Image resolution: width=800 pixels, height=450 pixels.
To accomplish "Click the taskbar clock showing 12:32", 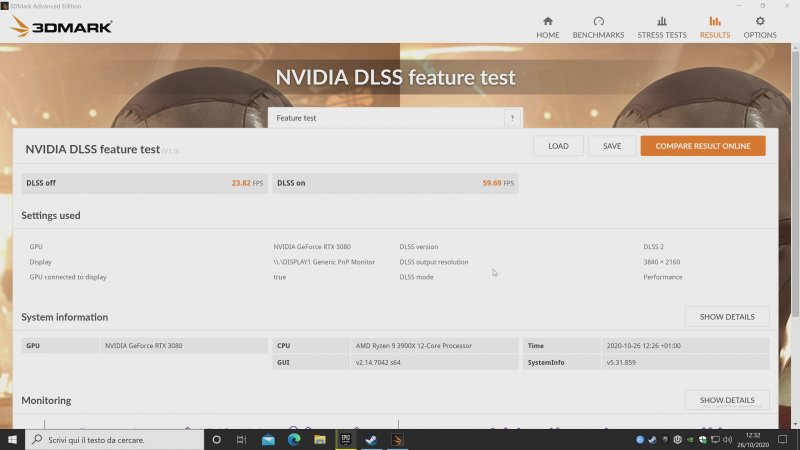I will (753, 439).
